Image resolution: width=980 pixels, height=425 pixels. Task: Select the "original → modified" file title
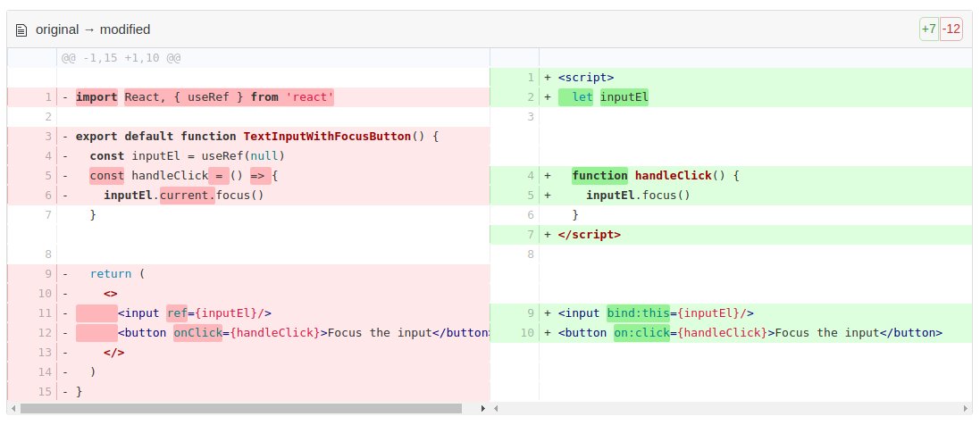click(93, 29)
